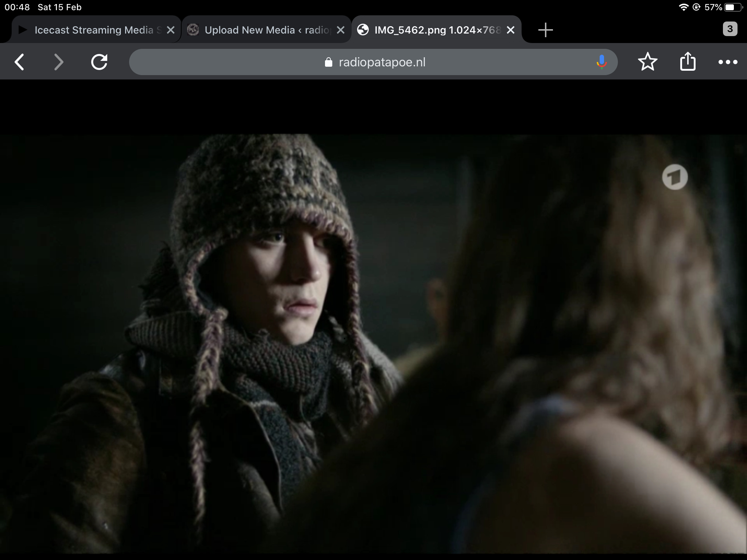This screenshot has height=560, width=747.
Task: Close the IMG_5462.png tab
Action: click(511, 30)
